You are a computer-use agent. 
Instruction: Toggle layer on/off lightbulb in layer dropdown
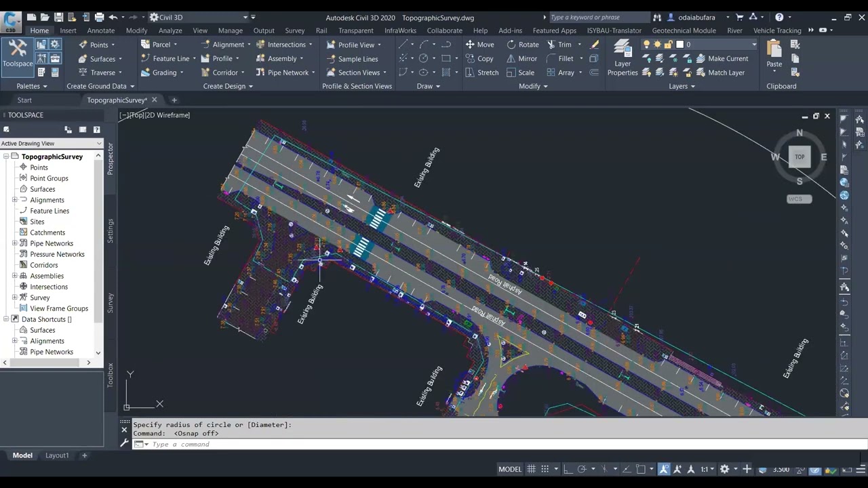[646, 45]
